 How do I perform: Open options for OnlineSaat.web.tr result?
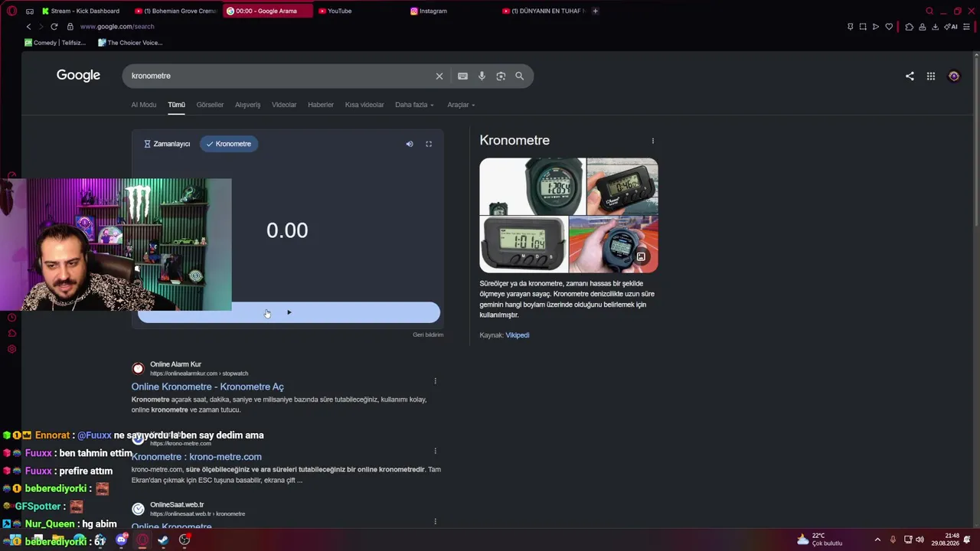point(436,522)
